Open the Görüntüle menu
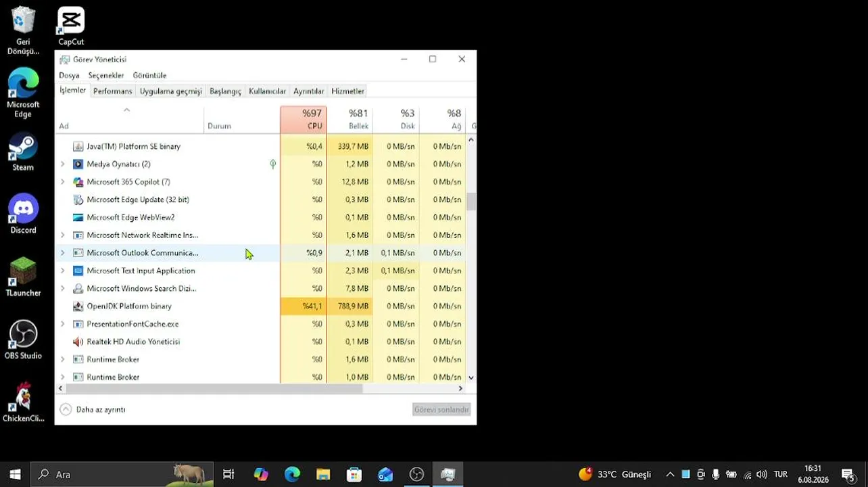Viewport: 868px width, 487px height. (x=149, y=75)
